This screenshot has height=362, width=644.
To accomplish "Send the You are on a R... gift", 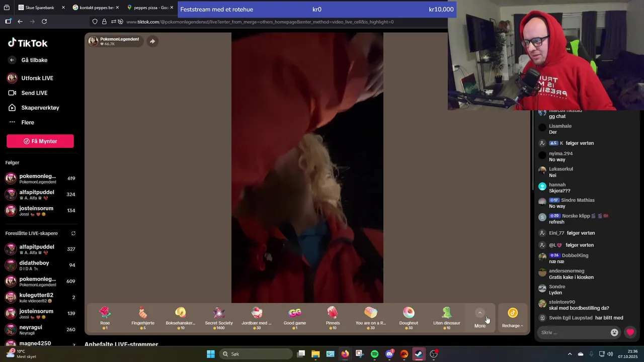I will pyautogui.click(x=371, y=318).
